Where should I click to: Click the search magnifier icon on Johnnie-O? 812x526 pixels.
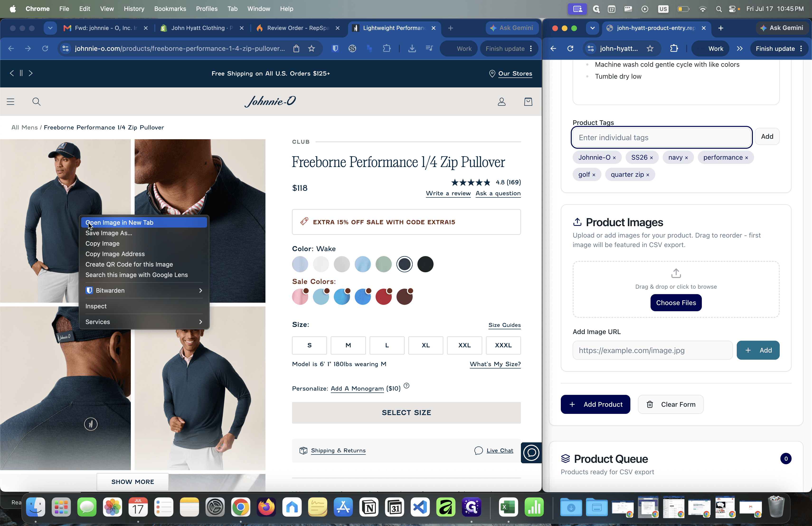pos(36,101)
